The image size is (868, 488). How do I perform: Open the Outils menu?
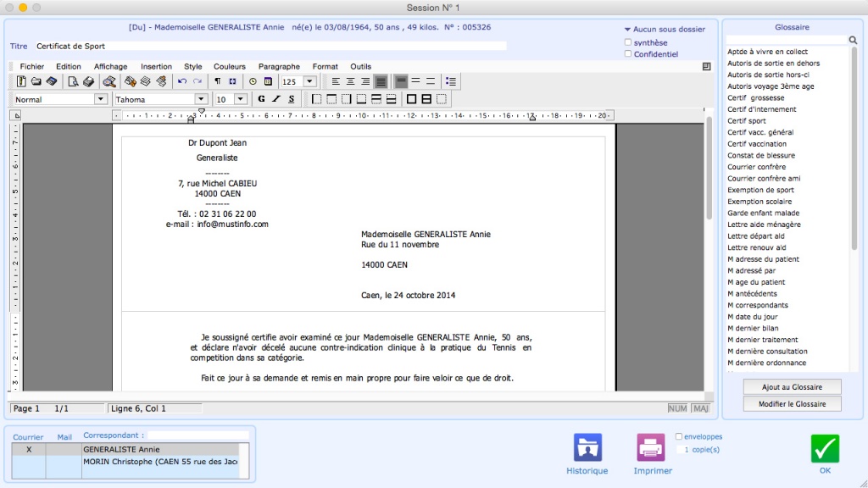tap(360, 66)
